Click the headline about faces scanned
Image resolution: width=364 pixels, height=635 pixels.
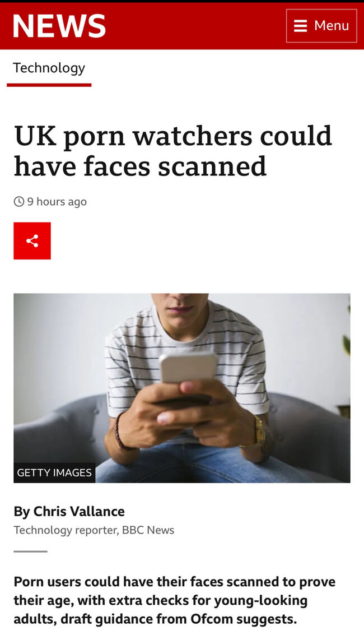[x=173, y=151]
